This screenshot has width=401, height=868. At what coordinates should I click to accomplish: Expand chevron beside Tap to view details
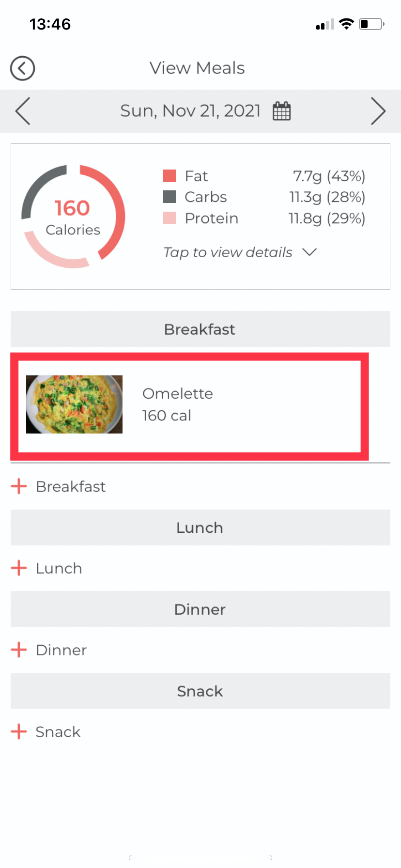(x=309, y=252)
